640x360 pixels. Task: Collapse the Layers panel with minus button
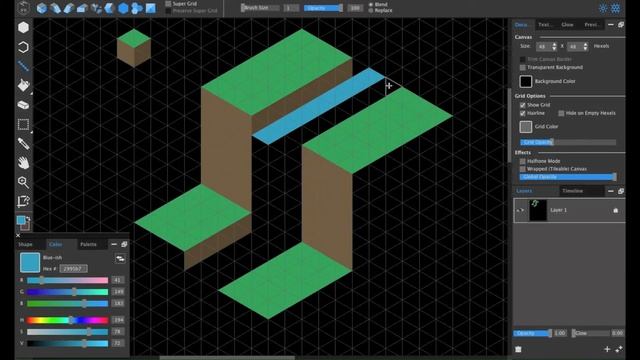click(611, 191)
